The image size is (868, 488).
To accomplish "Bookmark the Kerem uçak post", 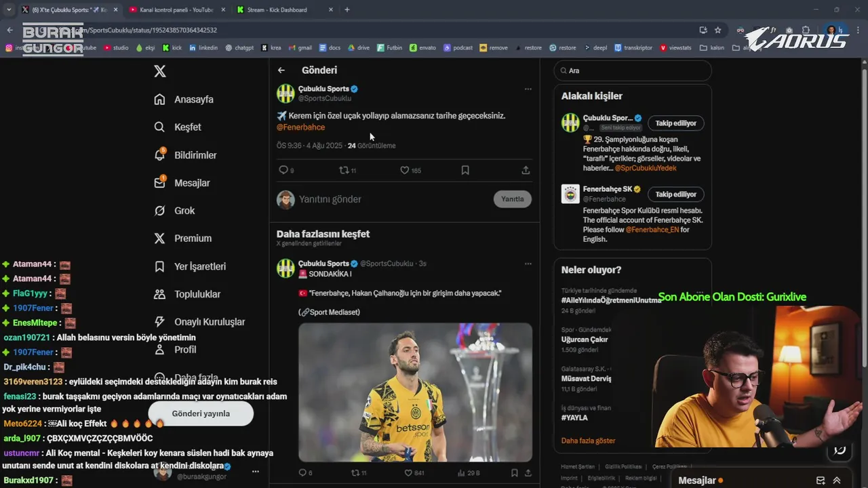I will (x=465, y=171).
